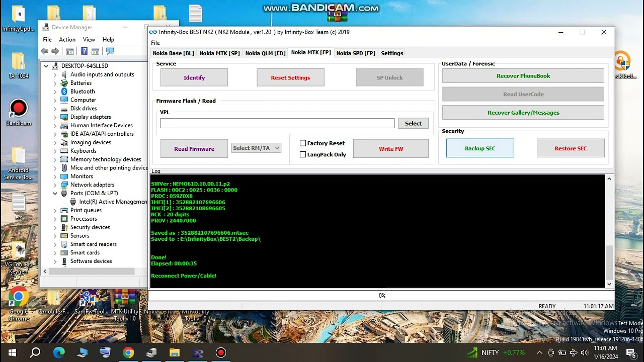
Task: Select the Bluetooth device category icon
Action: (64, 92)
